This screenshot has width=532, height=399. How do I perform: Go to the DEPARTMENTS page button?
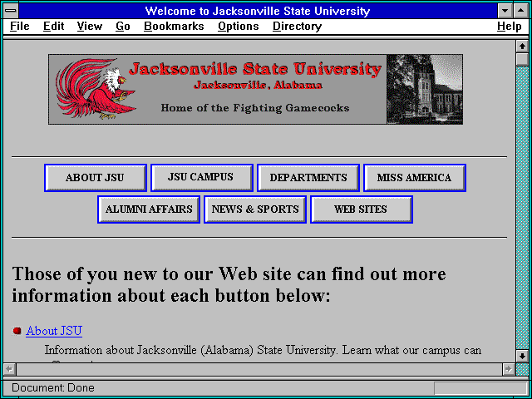308,178
